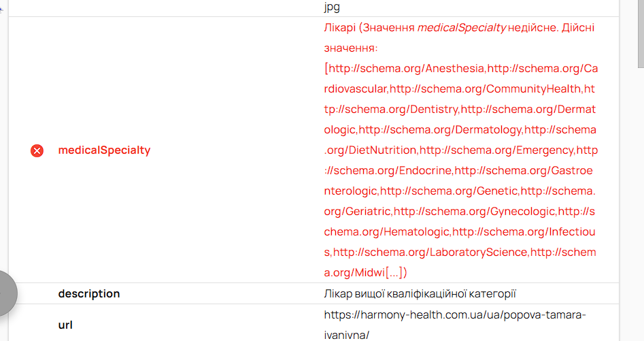Click the schema.org/Anesthesia URL
Image resolution: width=644 pixels, height=341 pixels.
[x=407, y=69]
